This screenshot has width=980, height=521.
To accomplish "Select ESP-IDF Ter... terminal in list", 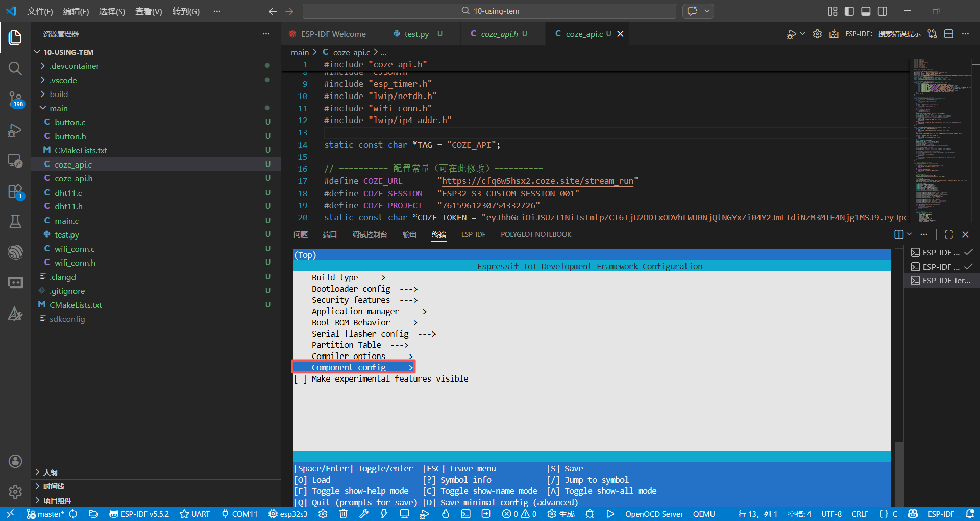I will [x=941, y=280].
